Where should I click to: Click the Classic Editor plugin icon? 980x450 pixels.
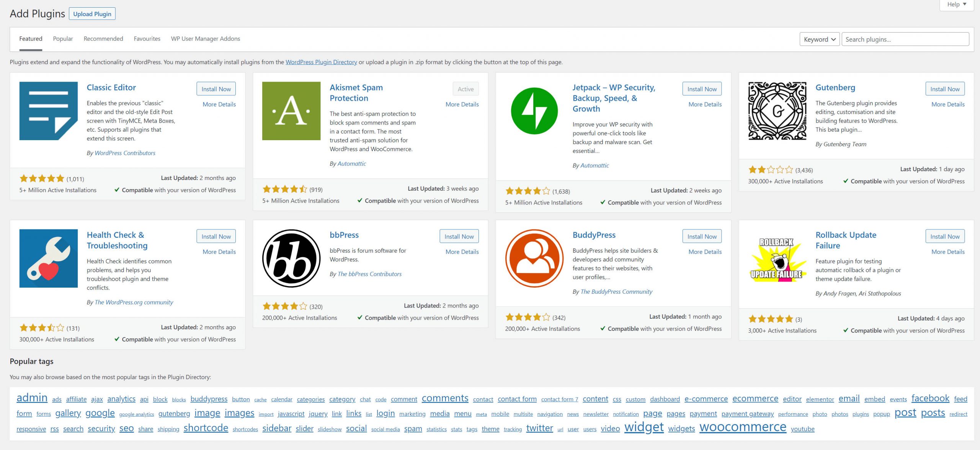[x=49, y=111]
